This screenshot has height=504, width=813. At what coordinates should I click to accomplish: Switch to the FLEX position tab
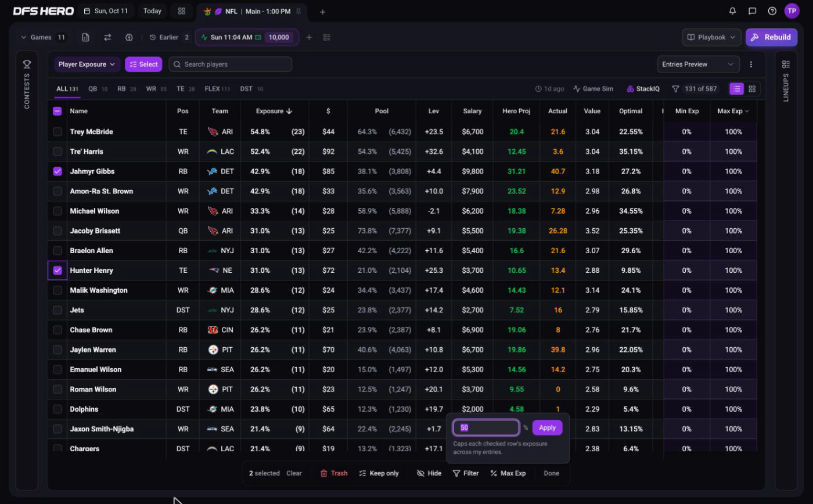[217, 89]
